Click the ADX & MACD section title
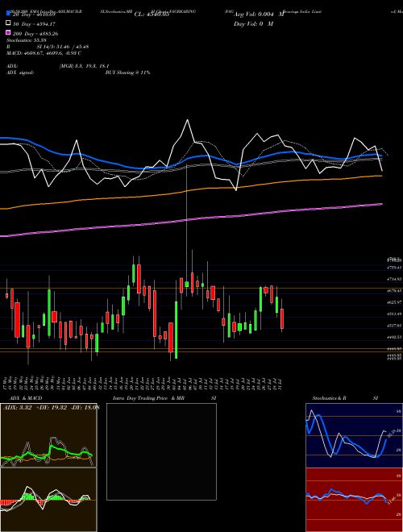The width and height of the screenshot is (403, 532). [x=26, y=398]
